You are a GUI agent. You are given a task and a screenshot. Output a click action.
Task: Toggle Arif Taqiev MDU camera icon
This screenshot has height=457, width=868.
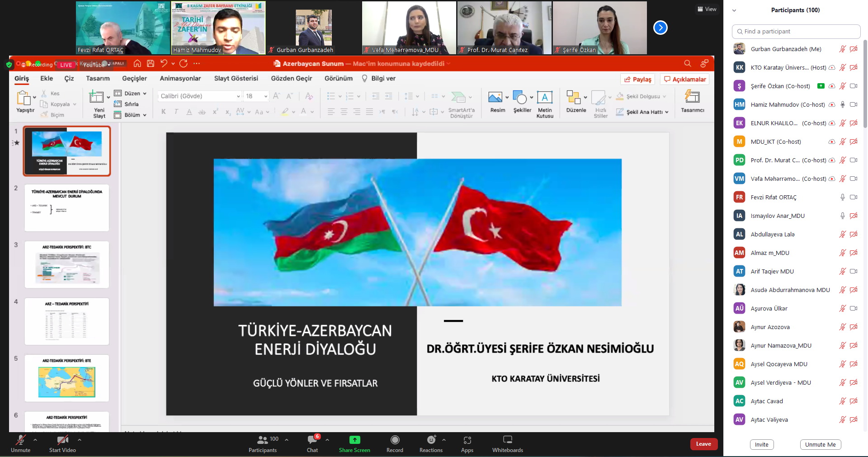pyautogui.click(x=854, y=271)
